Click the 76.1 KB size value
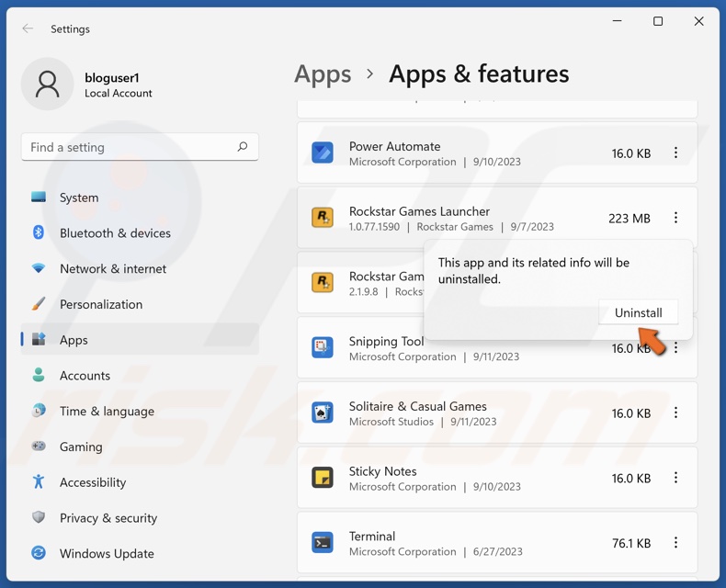The image size is (726, 588). (631, 543)
